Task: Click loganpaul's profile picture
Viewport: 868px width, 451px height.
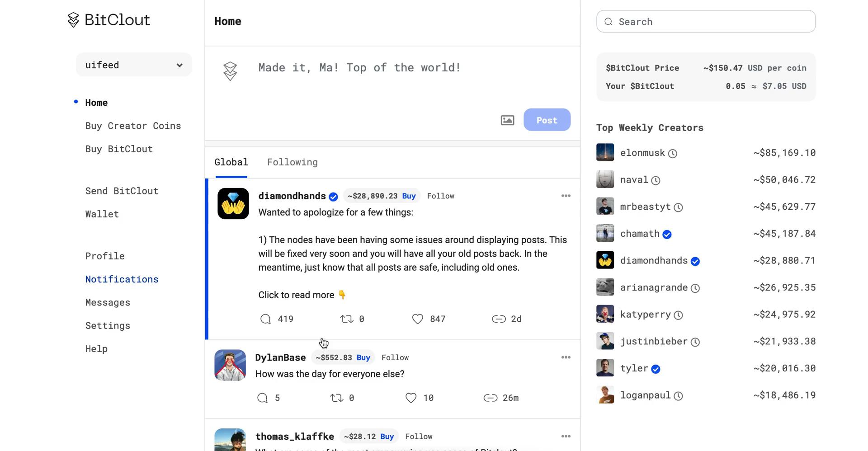Action: click(605, 394)
